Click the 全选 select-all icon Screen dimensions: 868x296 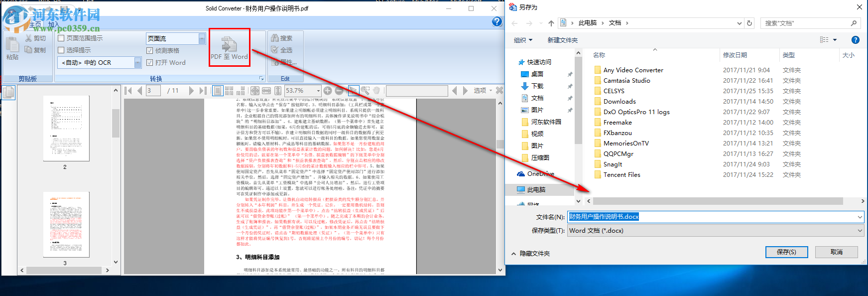coord(274,50)
